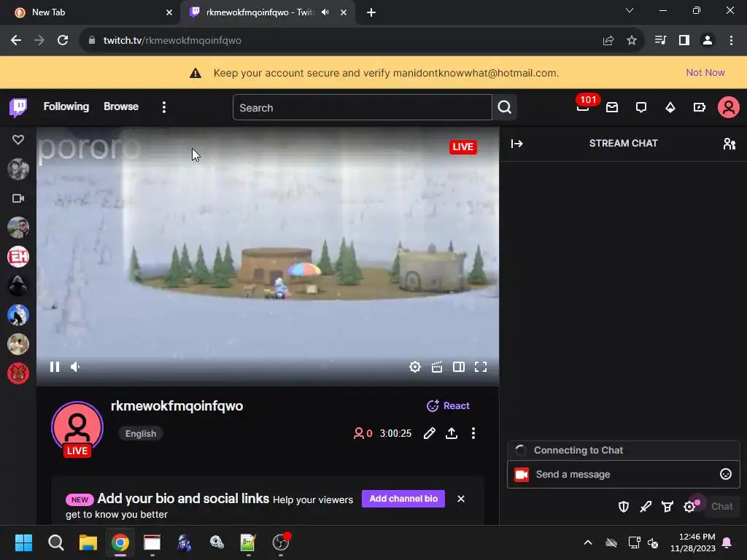Click the Twitch home logo

(x=18, y=108)
